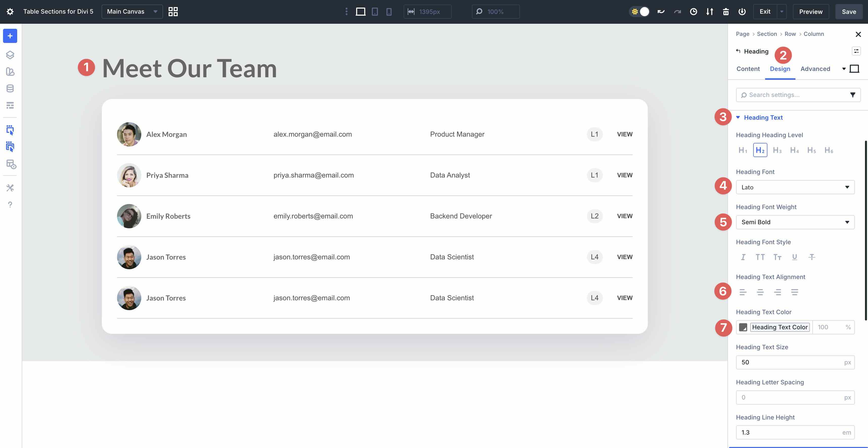Click the undo arrow in the toolbar

click(x=660, y=11)
